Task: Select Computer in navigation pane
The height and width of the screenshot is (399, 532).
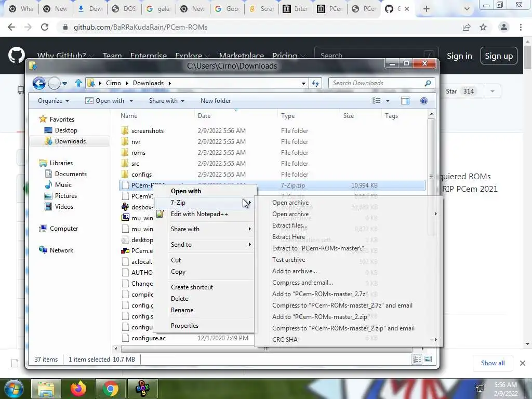Action: click(64, 229)
